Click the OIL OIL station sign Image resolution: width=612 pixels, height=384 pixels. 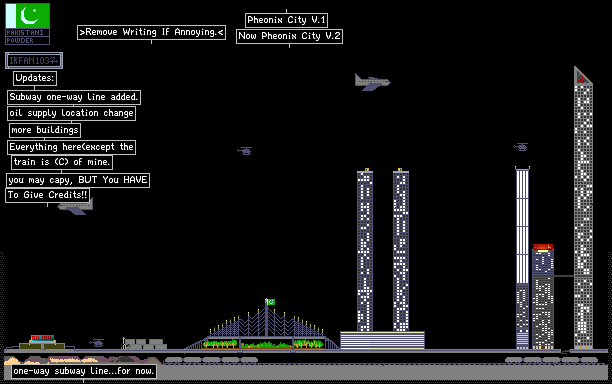42,338
